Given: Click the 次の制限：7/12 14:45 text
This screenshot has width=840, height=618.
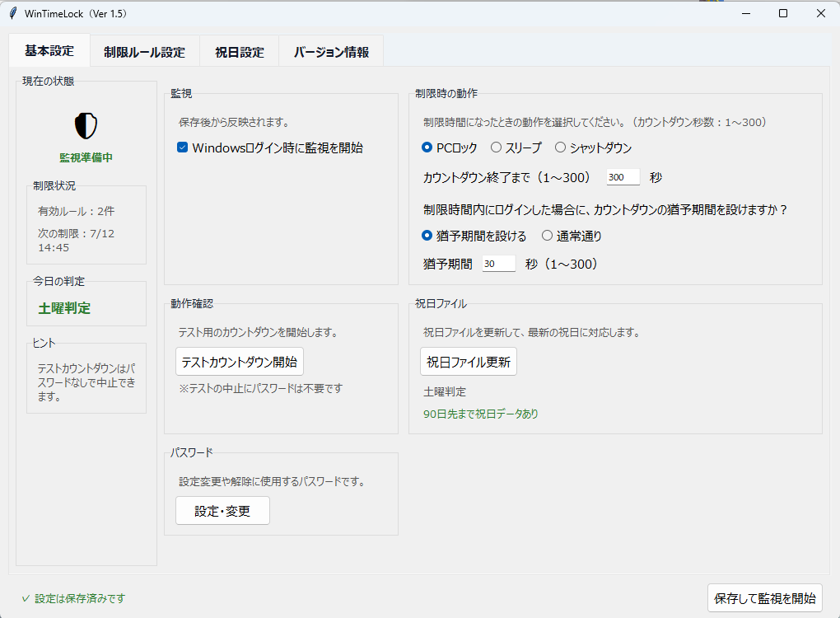Looking at the screenshot, I should pyautogui.click(x=76, y=241).
